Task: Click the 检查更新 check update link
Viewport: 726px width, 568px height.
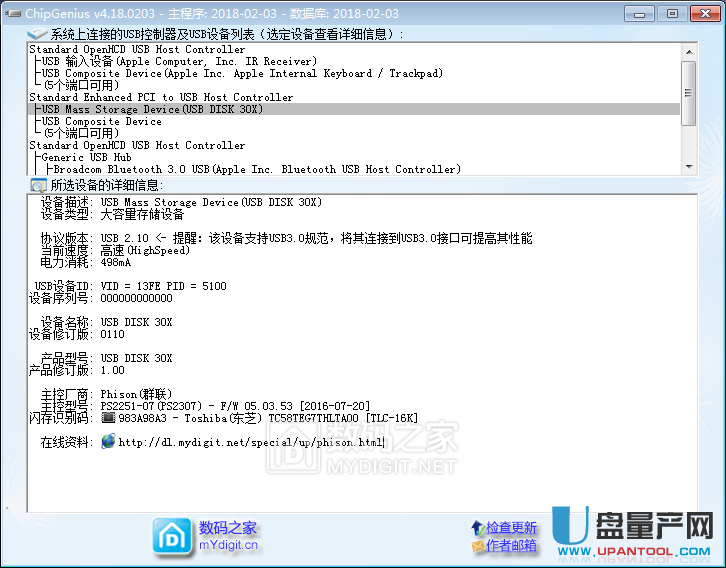Action: pos(512,527)
